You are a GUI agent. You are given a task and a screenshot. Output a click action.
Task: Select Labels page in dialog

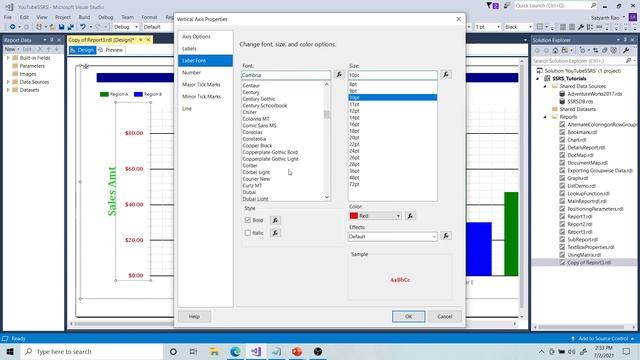tap(205, 48)
